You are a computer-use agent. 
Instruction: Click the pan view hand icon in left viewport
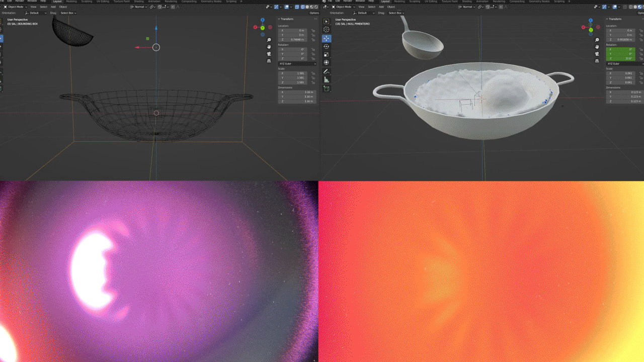point(269,47)
